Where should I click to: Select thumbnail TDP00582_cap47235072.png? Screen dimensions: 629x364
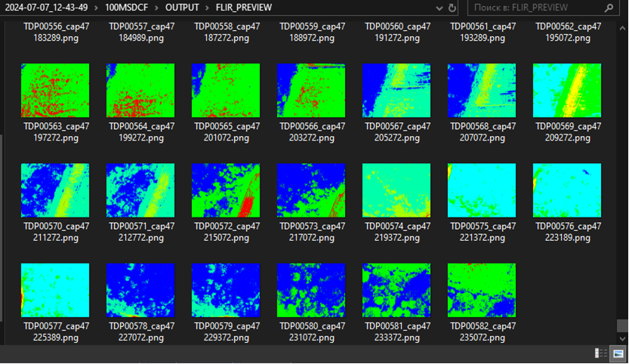[x=482, y=290]
